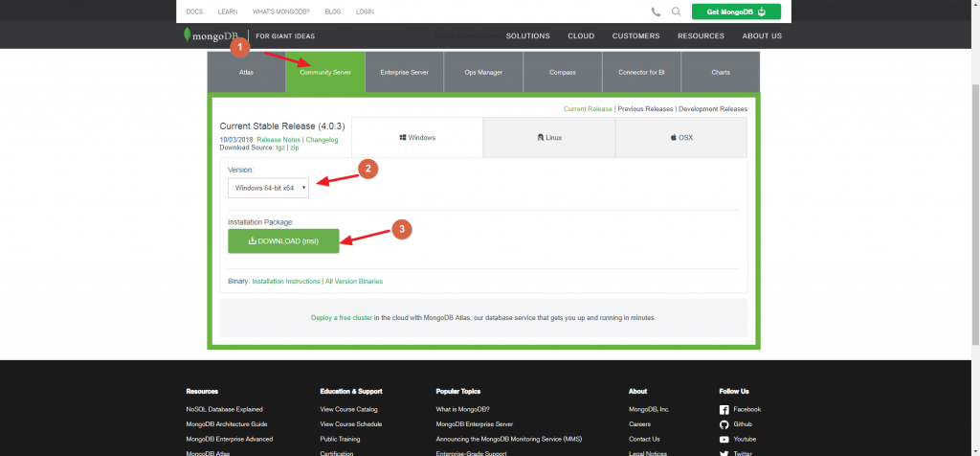
Task: Select the Windows platform tab
Action: tap(417, 137)
